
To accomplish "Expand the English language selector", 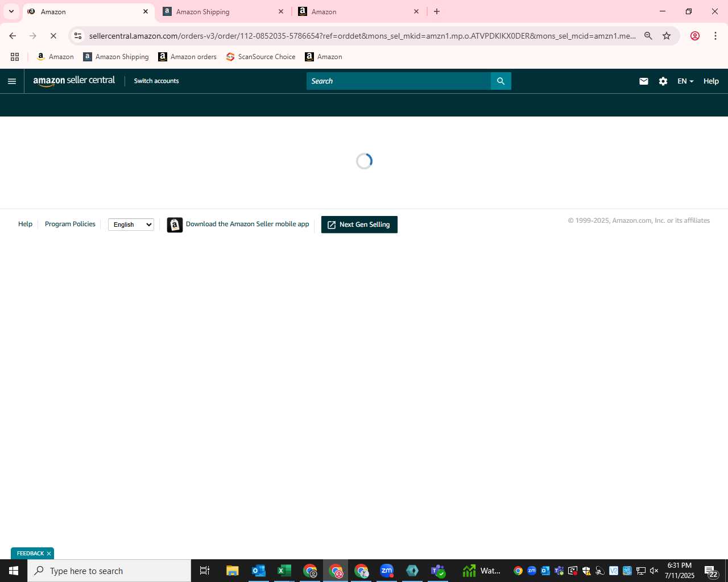I will (131, 225).
